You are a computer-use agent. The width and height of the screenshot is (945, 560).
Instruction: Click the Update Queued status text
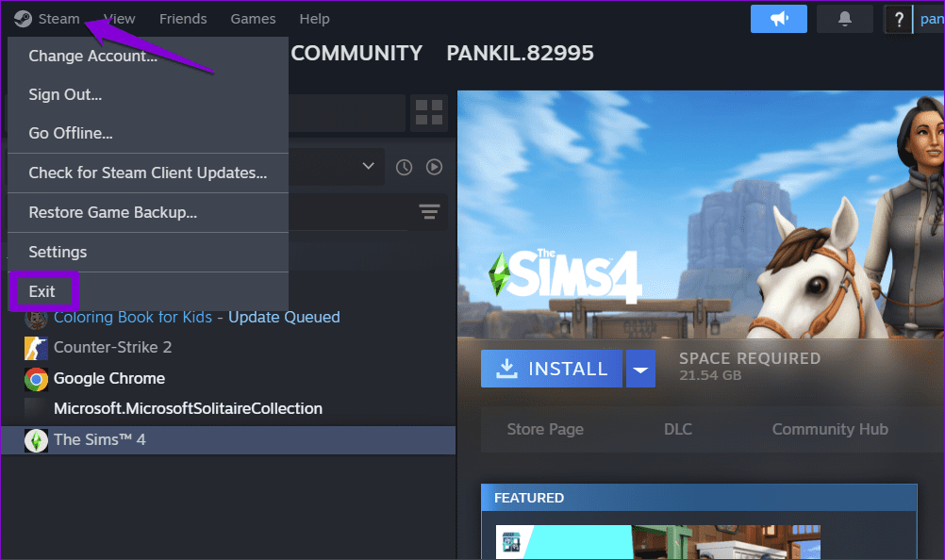[x=284, y=318]
